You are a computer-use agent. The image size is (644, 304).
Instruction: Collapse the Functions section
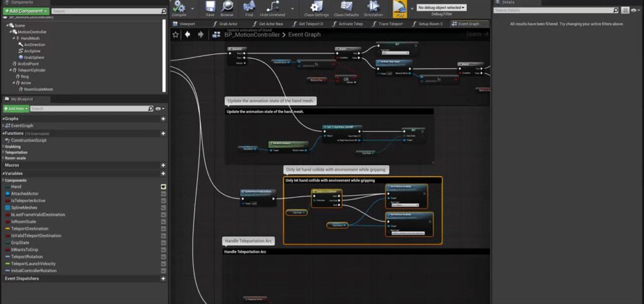tap(4, 133)
